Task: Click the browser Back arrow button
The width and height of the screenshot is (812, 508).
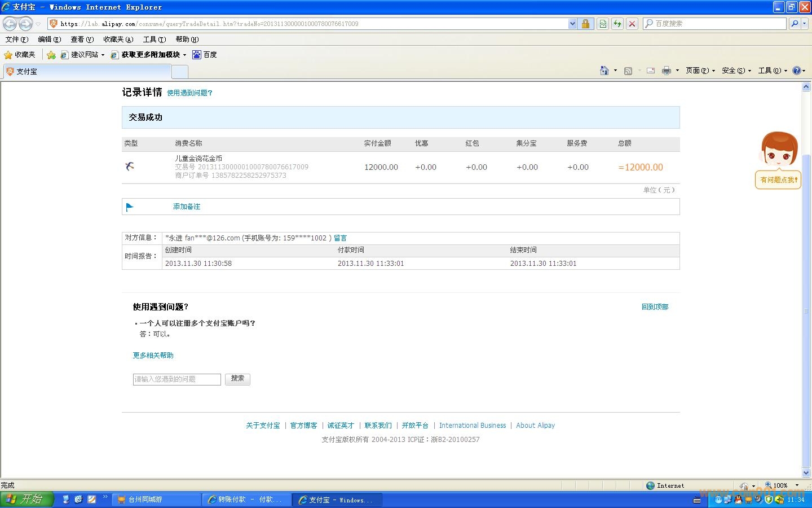Action: [10, 24]
